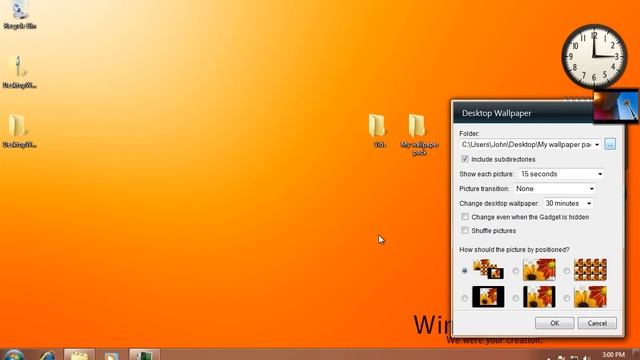This screenshot has width=640, height=360.
Task: Switch to the green app on taskbar
Action: [x=144, y=355]
